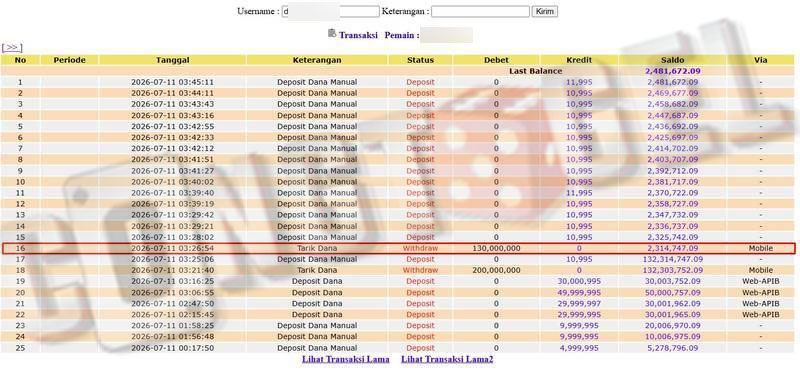Open Lihat Transaksi Lama2 link
Screen dimensions: 800x372
click(447, 359)
